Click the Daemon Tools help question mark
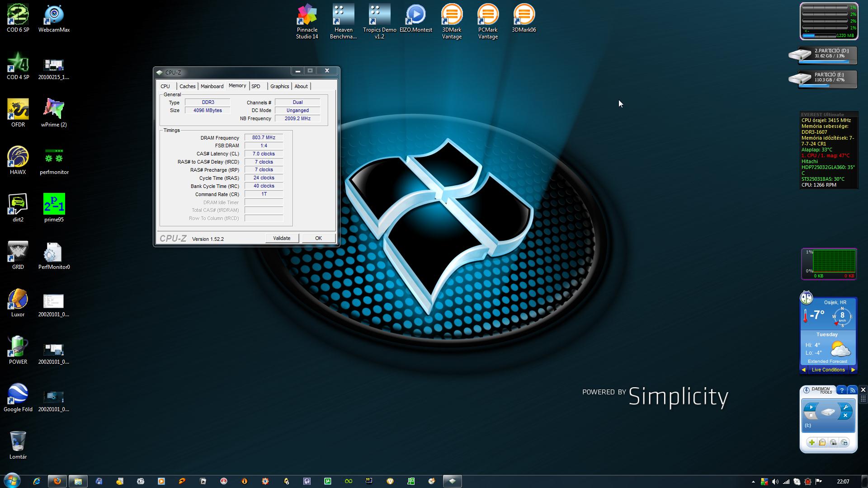 tap(842, 390)
